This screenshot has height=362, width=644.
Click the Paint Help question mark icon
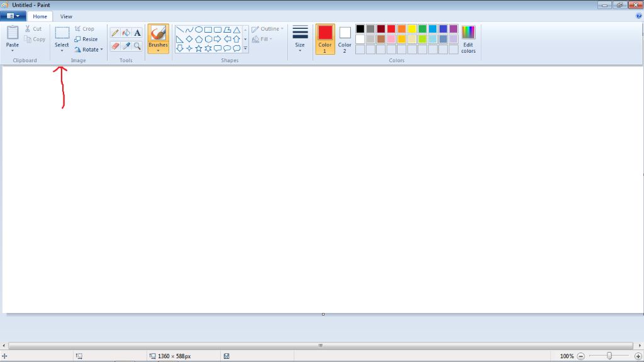coord(639,16)
